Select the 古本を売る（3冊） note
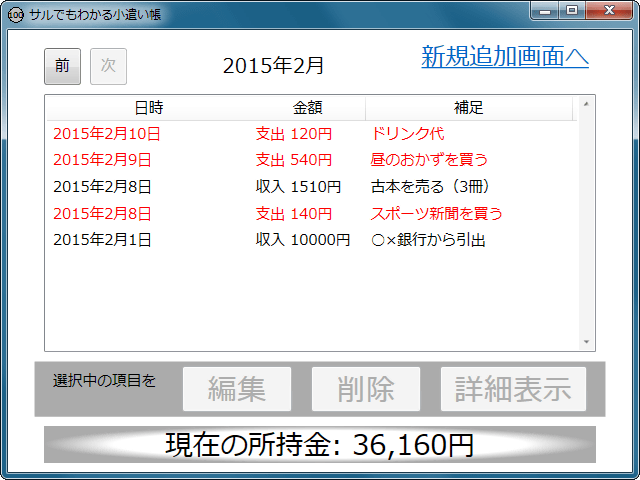The image size is (640, 480). click(x=431, y=187)
